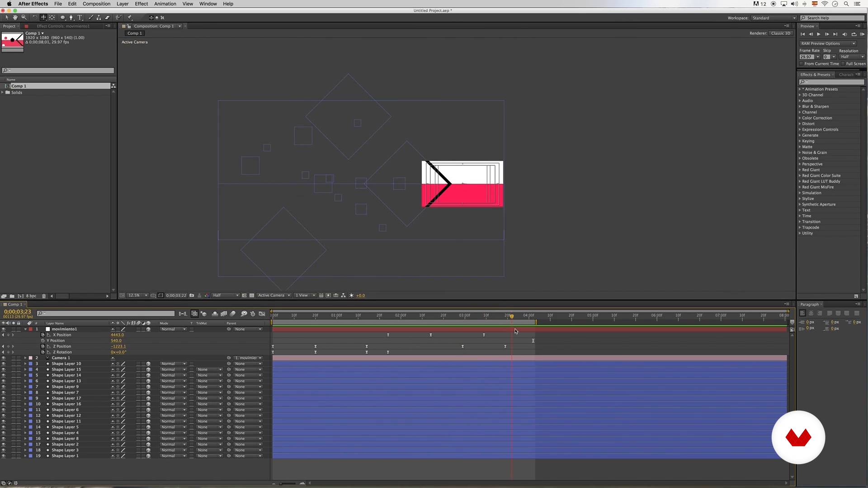Hide Shape Layer 10 visibility eye

[4, 364]
